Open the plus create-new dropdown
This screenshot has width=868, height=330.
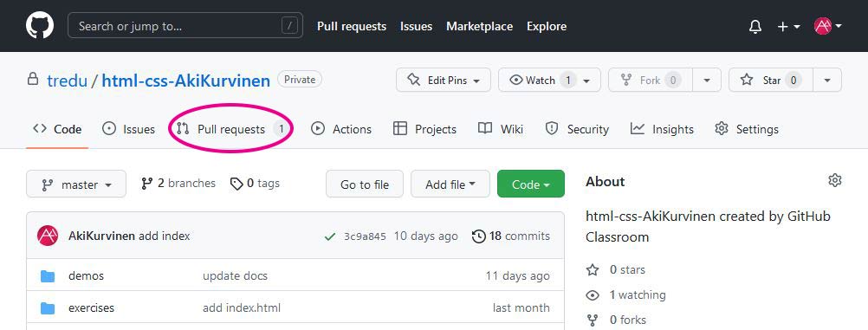(x=789, y=26)
